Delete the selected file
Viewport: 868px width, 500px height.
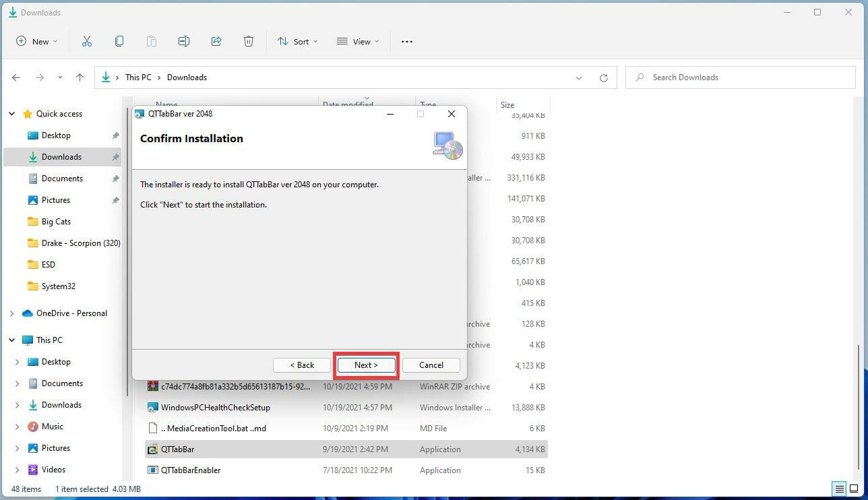248,41
